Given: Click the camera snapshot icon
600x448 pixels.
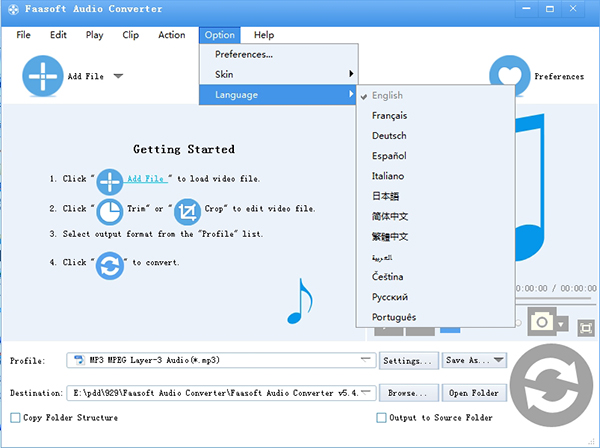Looking at the screenshot, I should [541, 321].
